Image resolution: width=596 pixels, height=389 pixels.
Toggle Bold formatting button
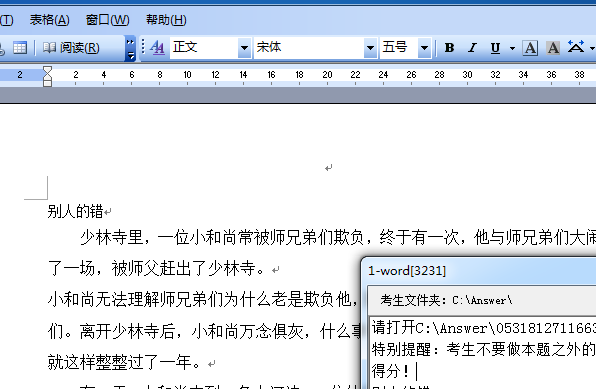449,48
